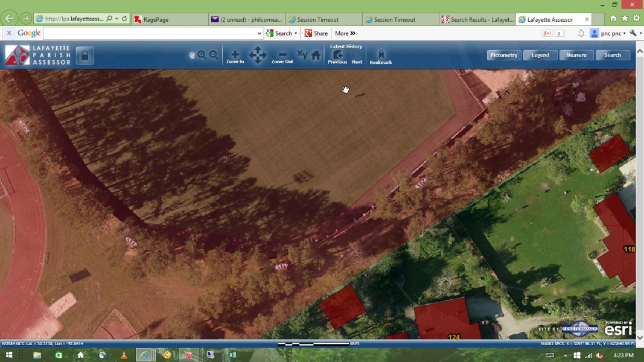The height and width of the screenshot is (362, 644).
Task: Expand the Google Search button dropdown
Action: pyautogui.click(x=296, y=33)
